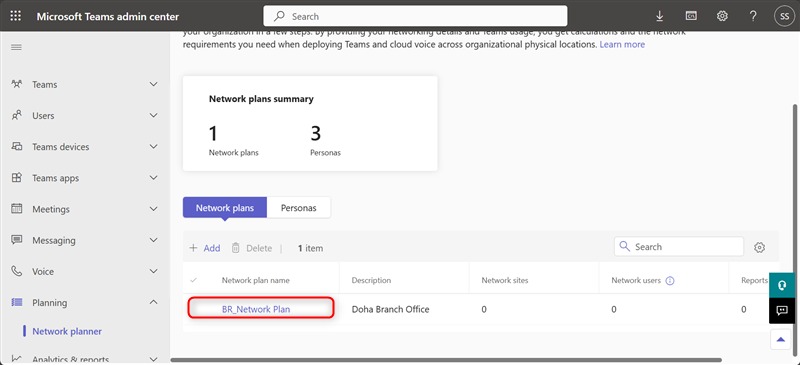Open Cloud Shell icon in header
Viewport: 800px width, 365px height.
click(x=691, y=16)
